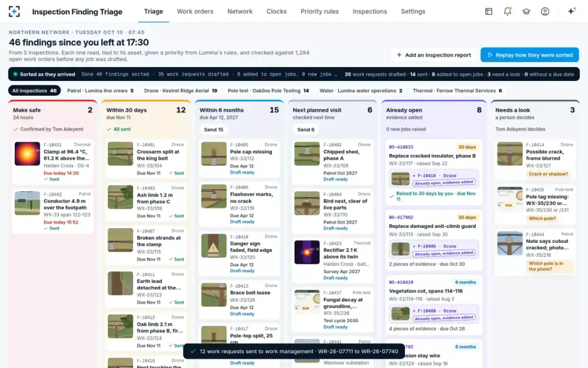
Task: Launch the sparkle assistant icon
Action: tap(571, 11)
